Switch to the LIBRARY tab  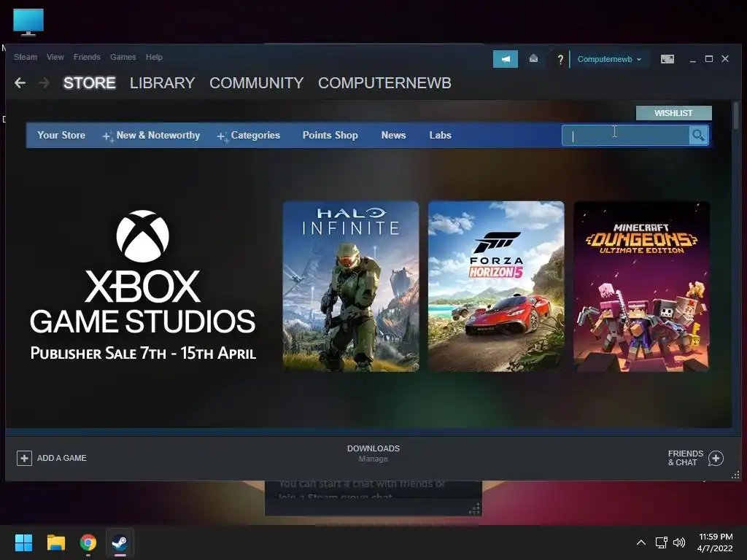[163, 83]
